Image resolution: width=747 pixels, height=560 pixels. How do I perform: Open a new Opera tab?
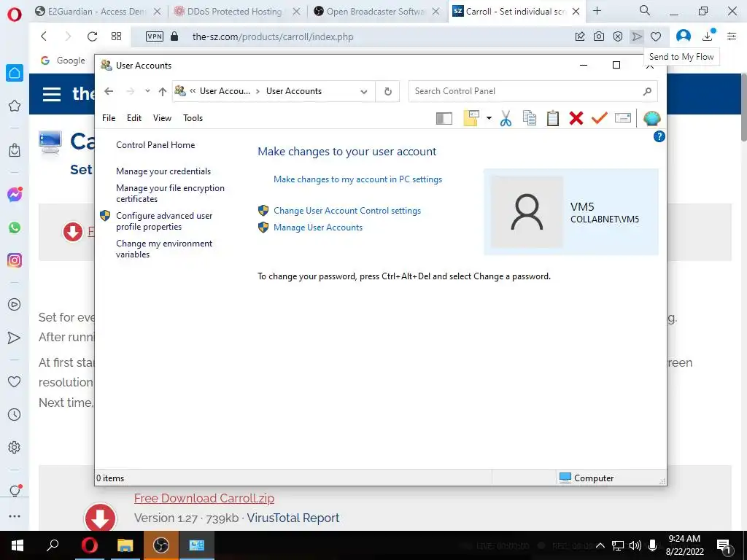pyautogui.click(x=597, y=11)
